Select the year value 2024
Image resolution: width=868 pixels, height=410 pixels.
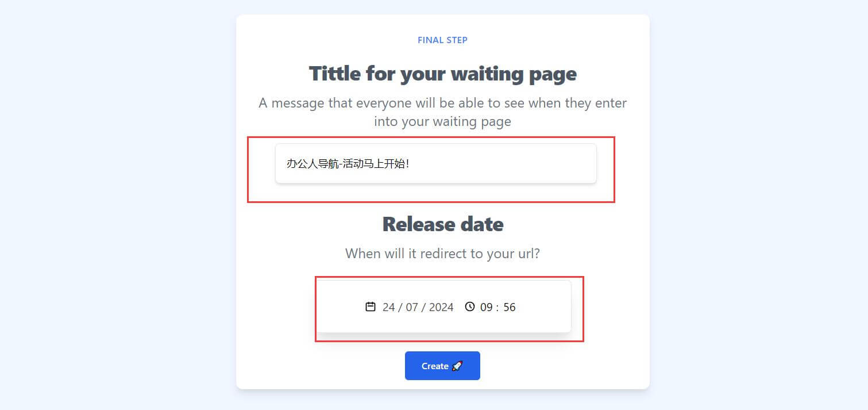coord(441,307)
